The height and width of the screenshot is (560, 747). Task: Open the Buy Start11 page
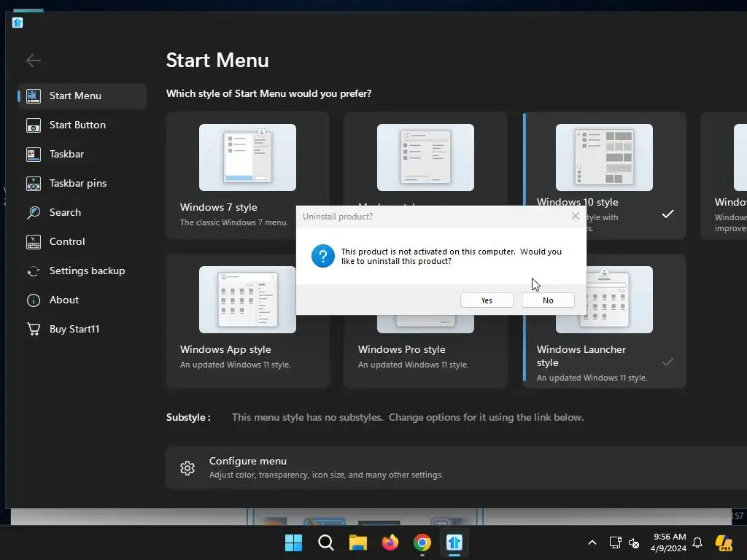pos(82,329)
